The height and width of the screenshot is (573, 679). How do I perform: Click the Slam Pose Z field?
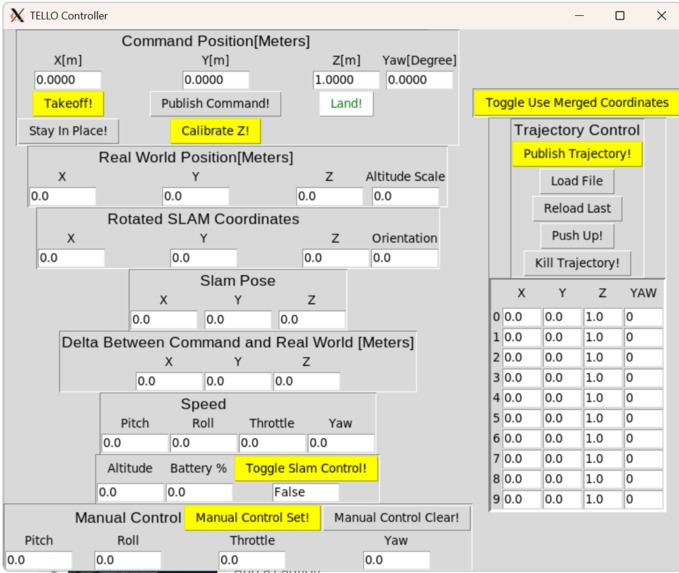312,320
